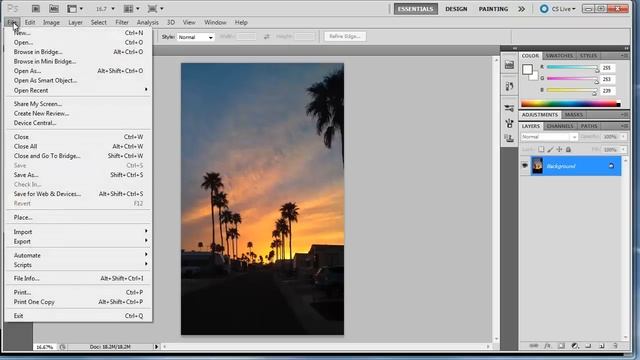Expand the Open Recent submenu
Screen dimensions: 640x360
[x=78, y=90]
